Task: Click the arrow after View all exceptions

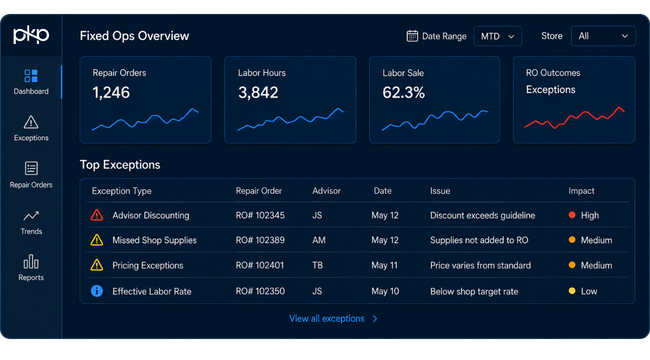Action: coord(375,319)
